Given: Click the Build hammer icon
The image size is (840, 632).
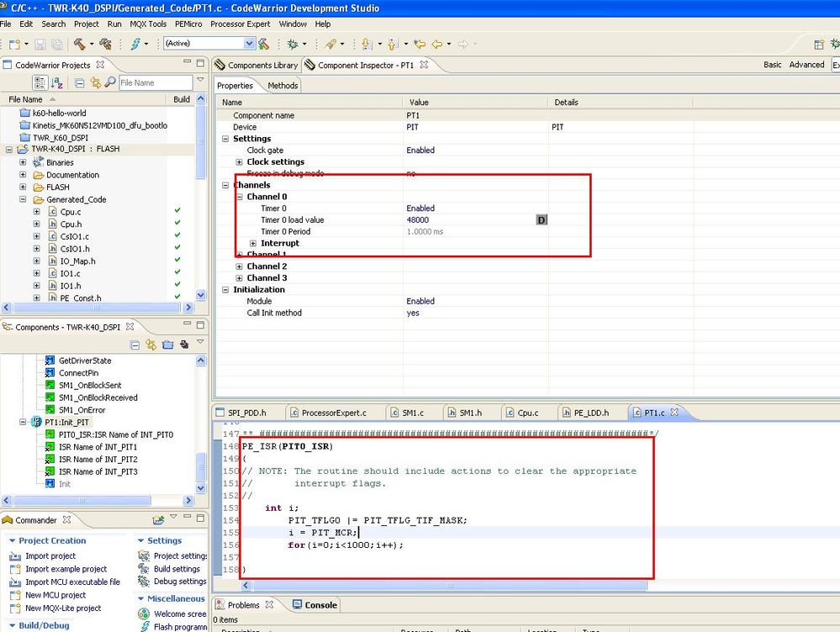Looking at the screenshot, I should pyautogui.click(x=80, y=44).
